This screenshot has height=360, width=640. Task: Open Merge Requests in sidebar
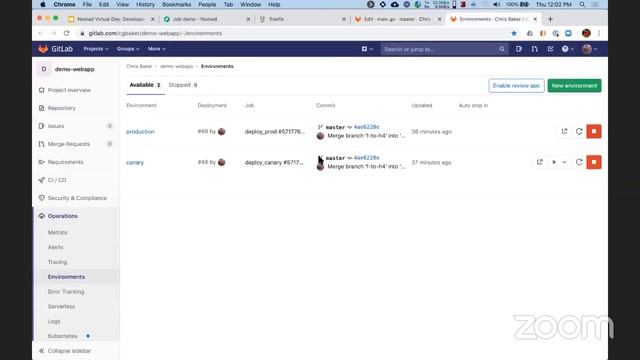(x=69, y=144)
